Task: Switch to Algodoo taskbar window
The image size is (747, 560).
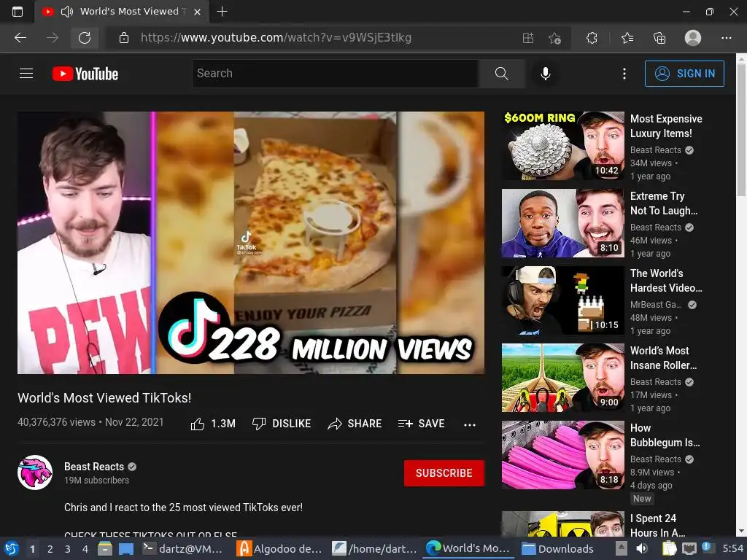Action: point(279,548)
